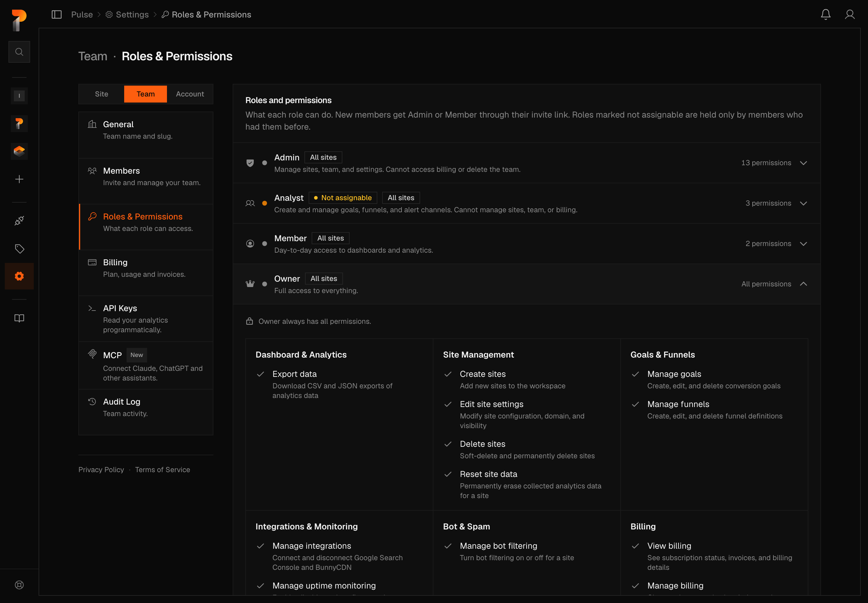Click the 'Not assignable' badge

[x=343, y=197]
